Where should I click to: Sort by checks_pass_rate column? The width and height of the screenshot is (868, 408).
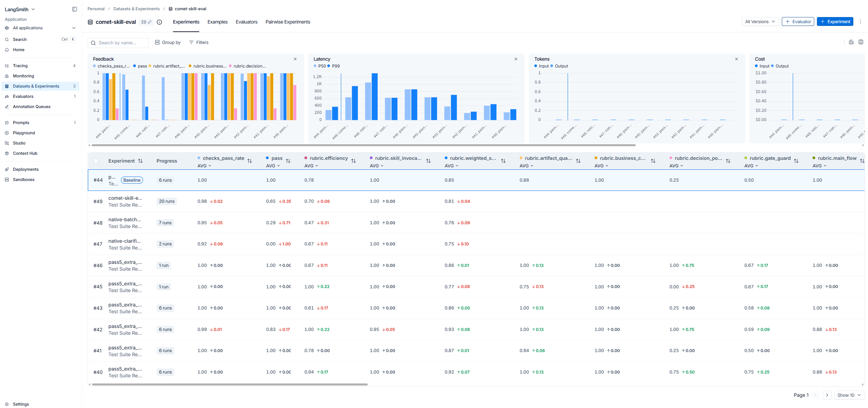250,161
